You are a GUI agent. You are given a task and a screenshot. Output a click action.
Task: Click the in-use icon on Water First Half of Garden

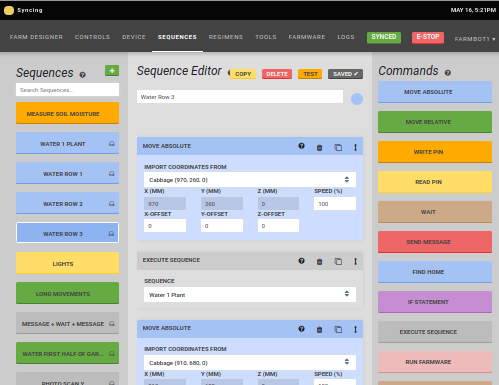pos(112,354)
